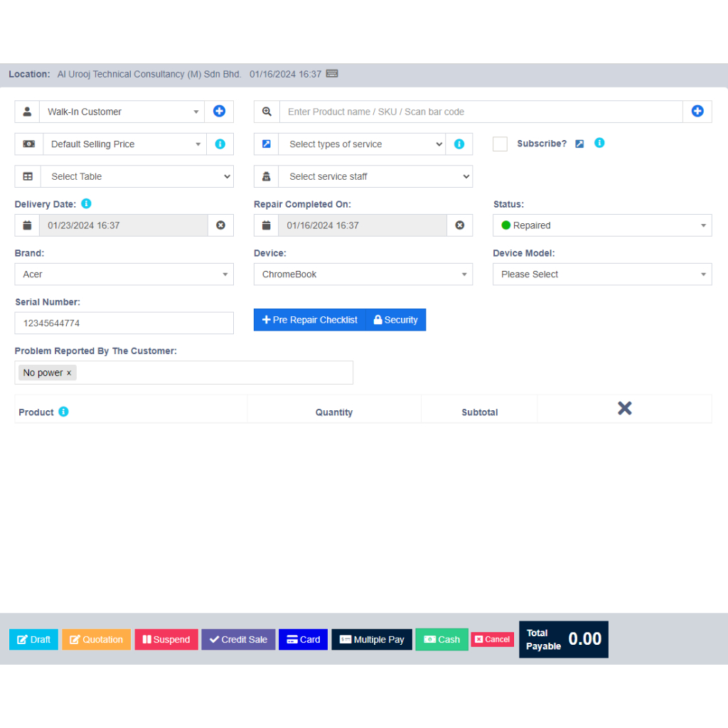Open the Device Model dropdown
The width and height of the screenshot is (728, 728).
(x=601, y=274)
